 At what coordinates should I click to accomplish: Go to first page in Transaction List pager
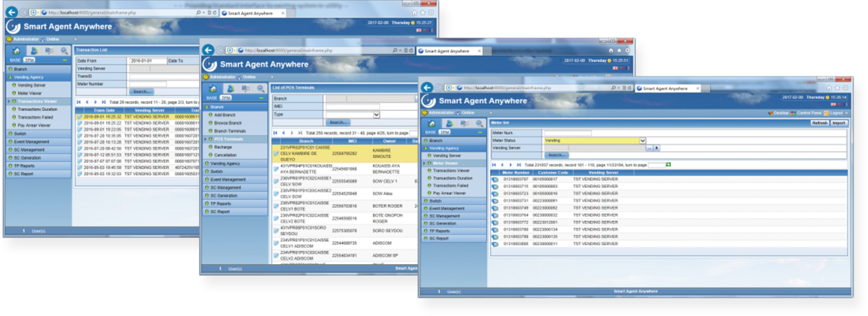click(79, 101)
